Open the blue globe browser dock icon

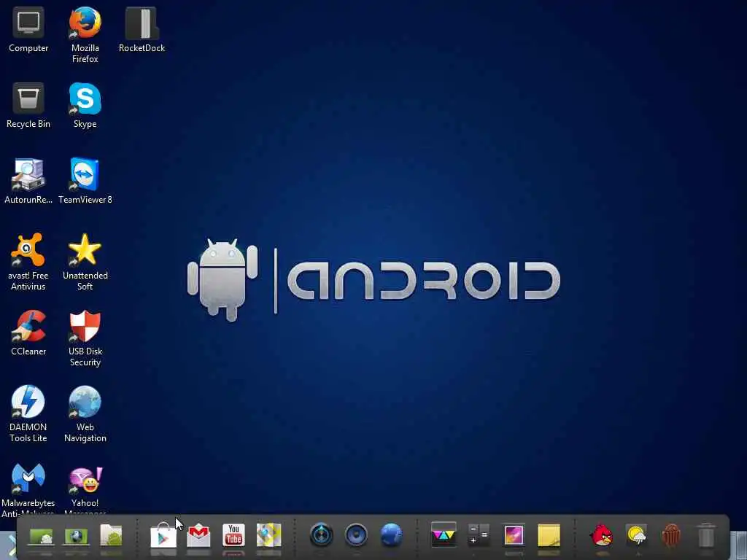(x=392, y=534)
